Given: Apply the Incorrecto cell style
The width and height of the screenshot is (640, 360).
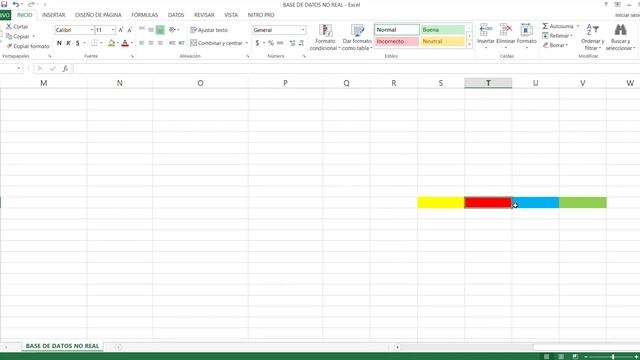Looking at the screenshot, I should coord(397,41).
